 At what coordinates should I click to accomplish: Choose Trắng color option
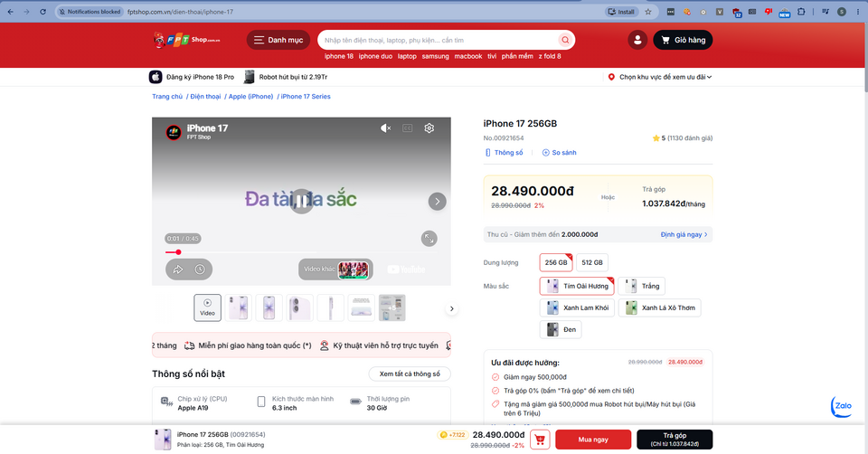[642, 287]
